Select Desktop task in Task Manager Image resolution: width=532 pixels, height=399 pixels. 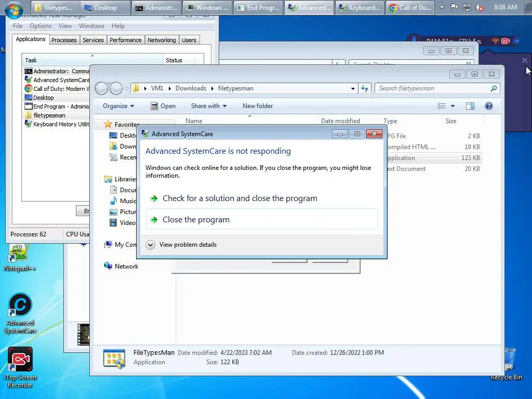(x=57, y=98)
